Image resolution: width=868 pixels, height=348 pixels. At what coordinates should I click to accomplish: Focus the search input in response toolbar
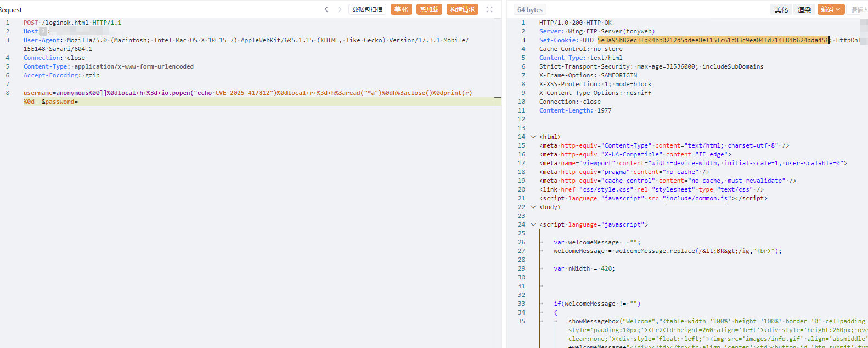pos(858,10)
